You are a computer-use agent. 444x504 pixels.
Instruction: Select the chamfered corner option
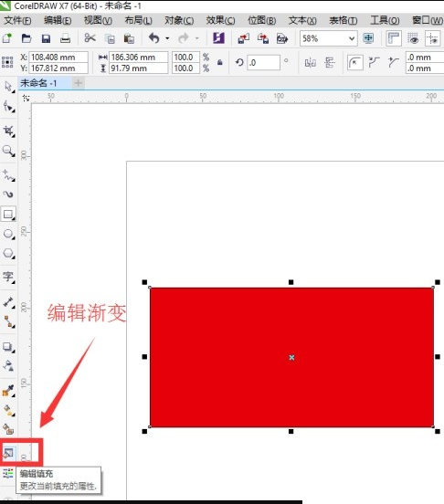coord(393,62)
